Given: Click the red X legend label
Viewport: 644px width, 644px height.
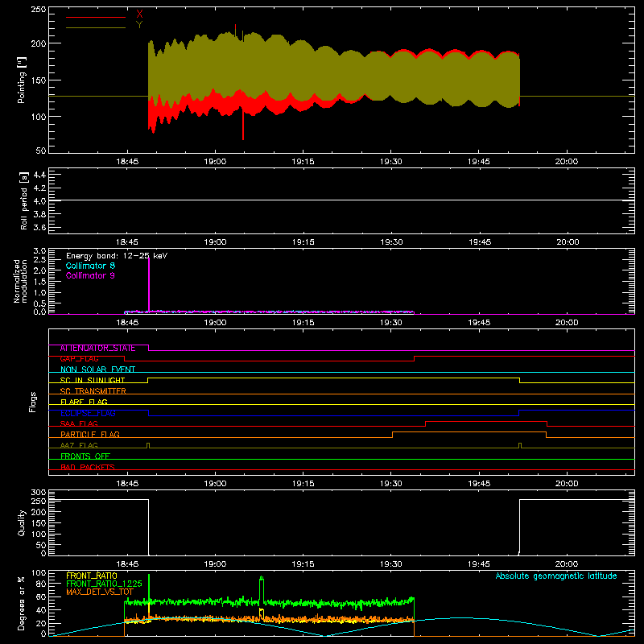Looking at the screenshot, I should click(139, 14).
